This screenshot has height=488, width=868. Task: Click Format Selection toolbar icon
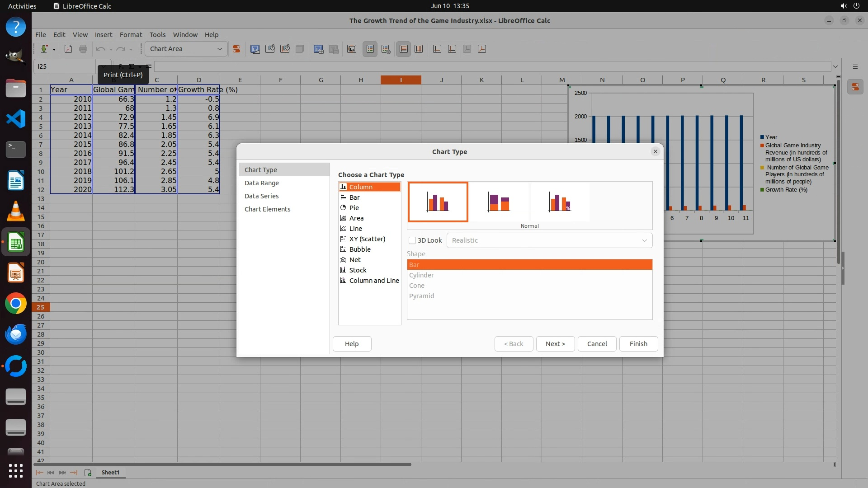[236, 49]
